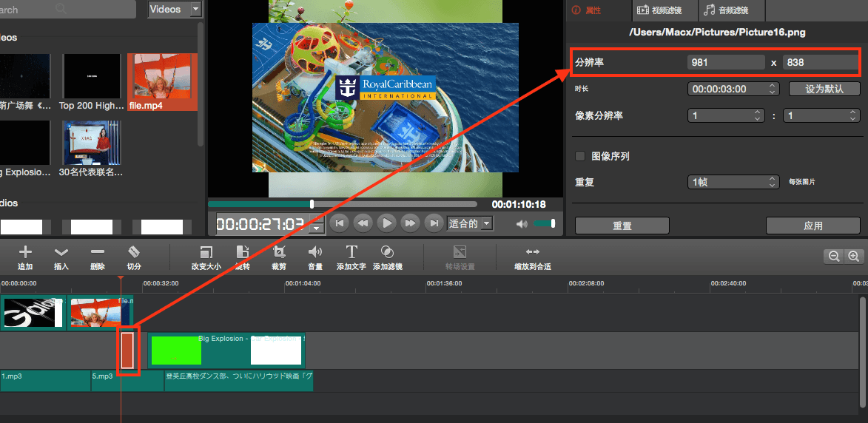Select the red Picture clip on timeline
This screenshot has width=868, height=423.
click(x=127, y=351)
